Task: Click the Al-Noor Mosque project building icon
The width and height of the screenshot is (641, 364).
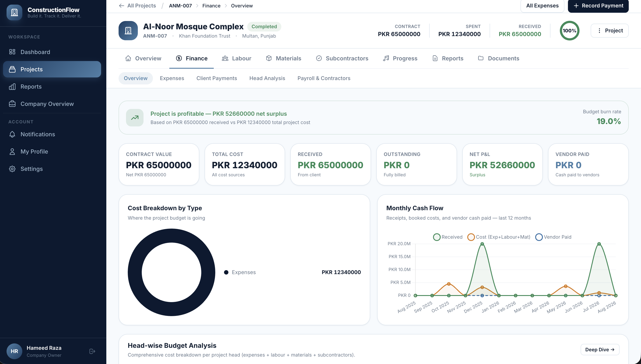Action: [x=128, y=30]
